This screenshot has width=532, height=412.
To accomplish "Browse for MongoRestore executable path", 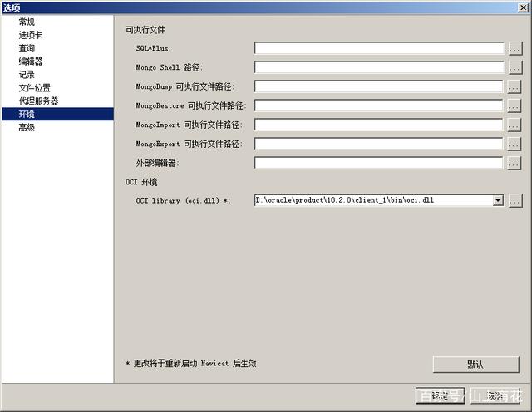I will click(515, 105).
